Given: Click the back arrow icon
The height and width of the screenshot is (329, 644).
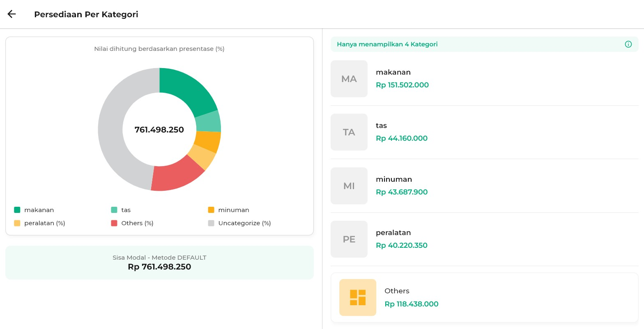Looking at the screenshot, I should (11, 14).
